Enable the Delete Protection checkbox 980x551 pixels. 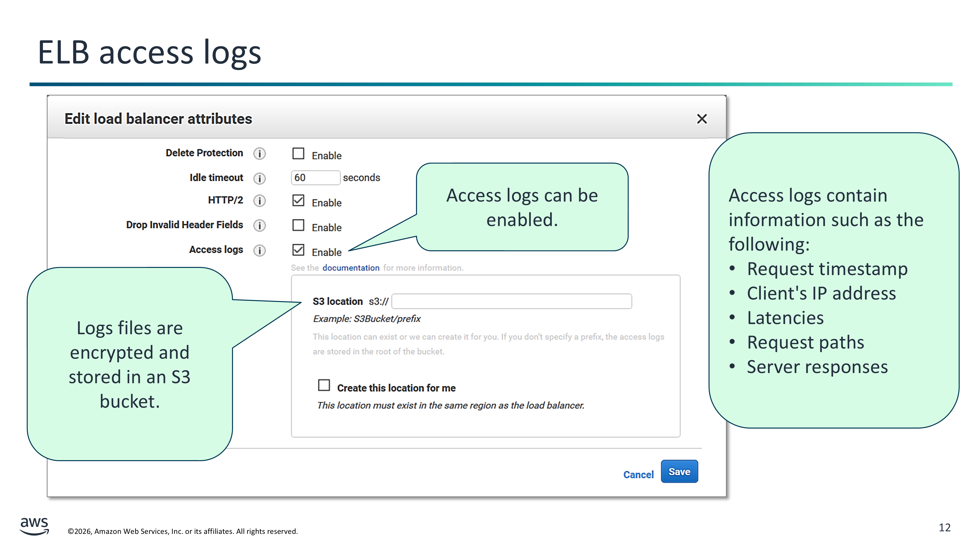point(298,154)
